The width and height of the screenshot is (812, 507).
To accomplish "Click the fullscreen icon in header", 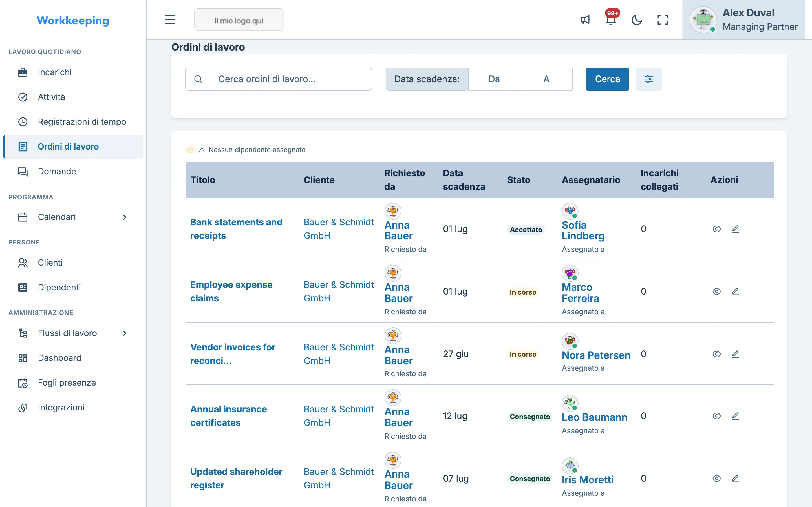I will click(662, 20).
